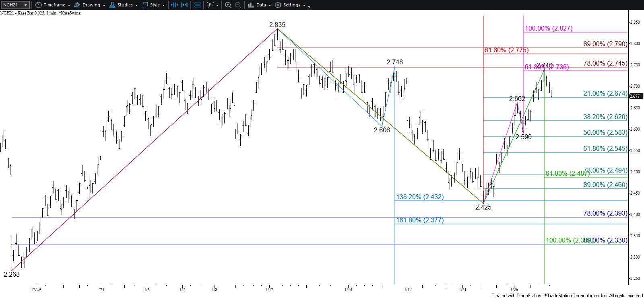This screenshot has width=644, height=298.
Task: Click the 2.677 current price marker
Action: [x=635, y=96]
